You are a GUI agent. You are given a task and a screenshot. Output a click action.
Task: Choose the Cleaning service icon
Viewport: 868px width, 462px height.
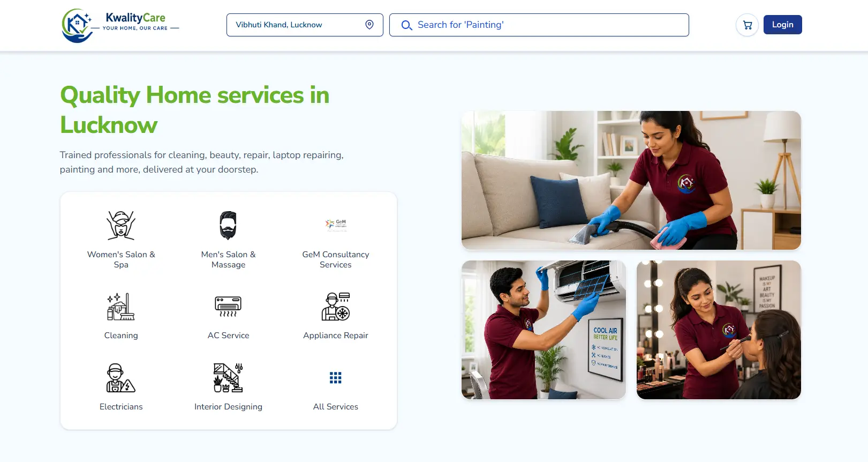(x=121, y=307)
